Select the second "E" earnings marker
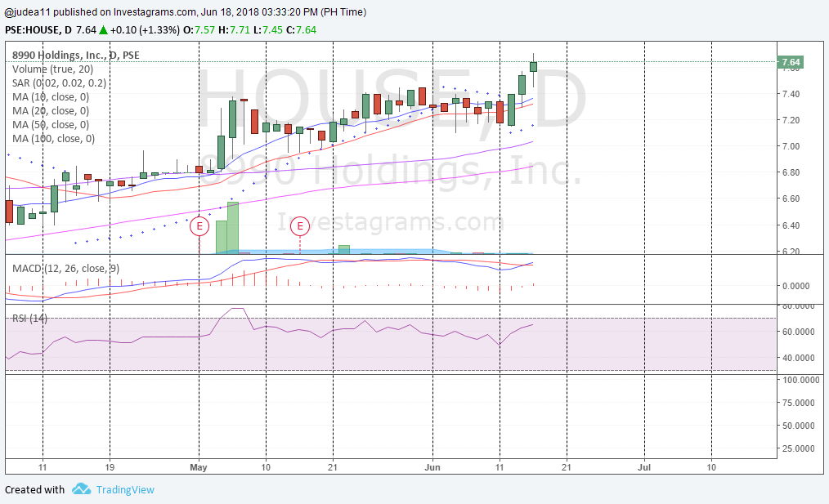 pyautogui.click(x=299, y=225)
